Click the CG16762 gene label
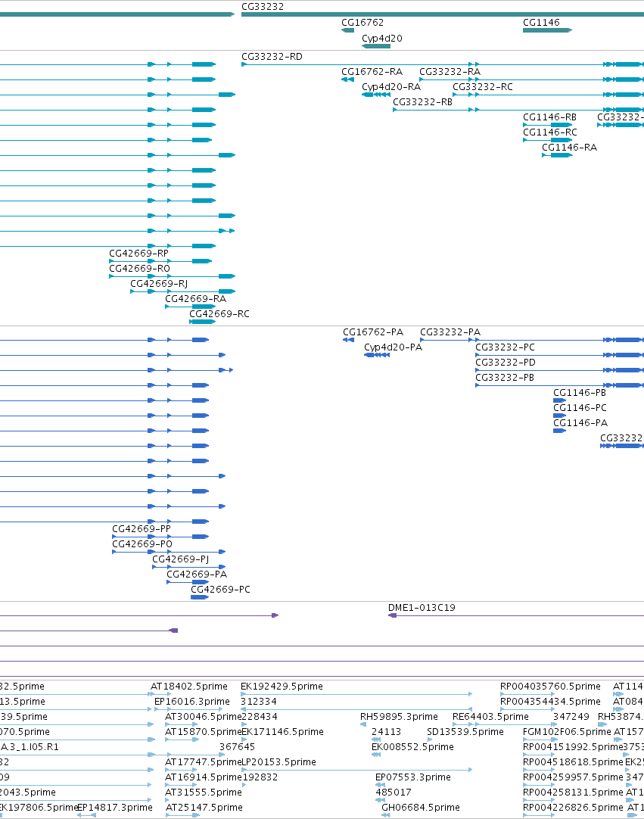 pos(362,23)
